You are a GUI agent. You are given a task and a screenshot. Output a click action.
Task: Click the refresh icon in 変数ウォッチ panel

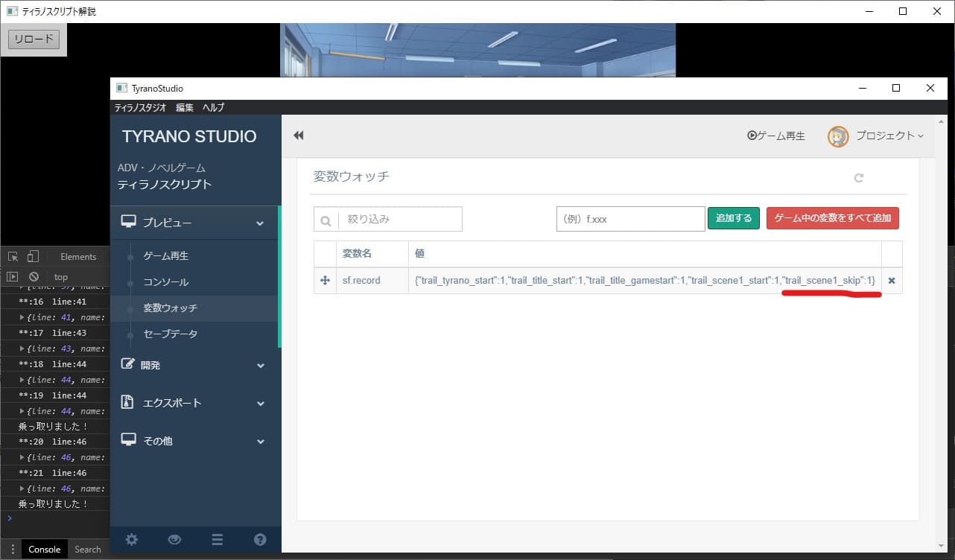click(859, 178)
